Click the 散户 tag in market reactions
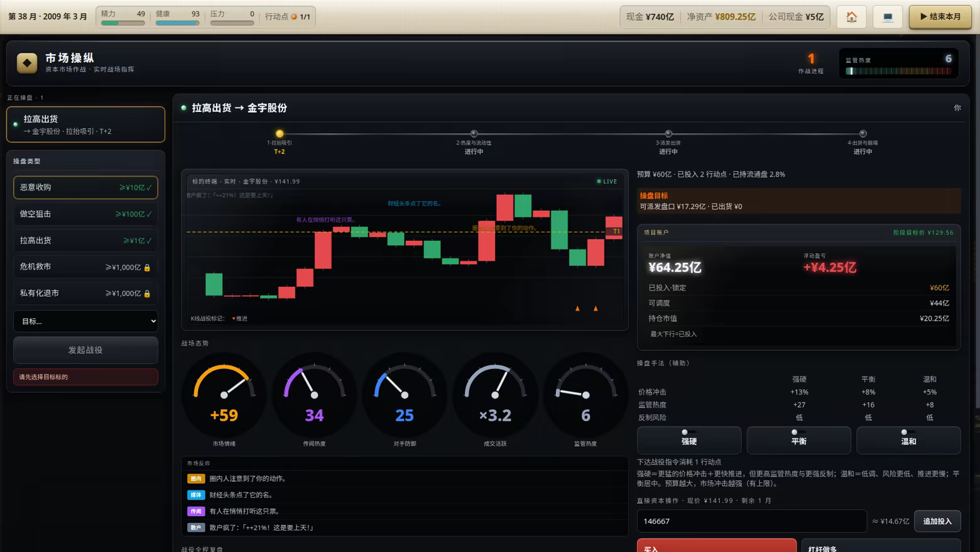This screenshot has width=980, height=552. coord(196,527)
